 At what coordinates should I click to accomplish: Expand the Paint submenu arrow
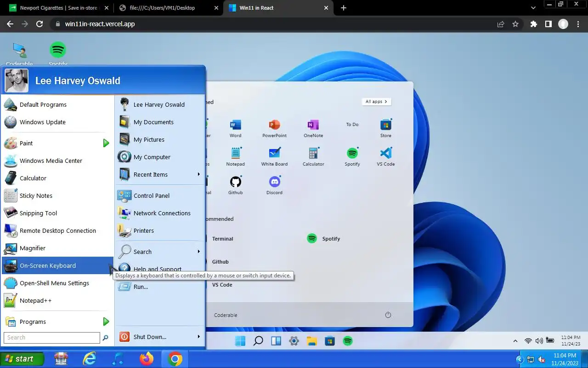pyautogui.click(x=106, y=143)
